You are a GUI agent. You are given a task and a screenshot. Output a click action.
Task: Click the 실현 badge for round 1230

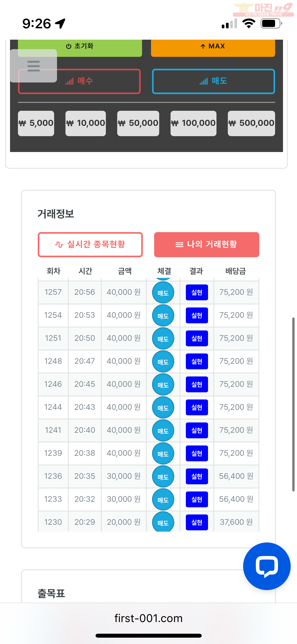point(197,522)
